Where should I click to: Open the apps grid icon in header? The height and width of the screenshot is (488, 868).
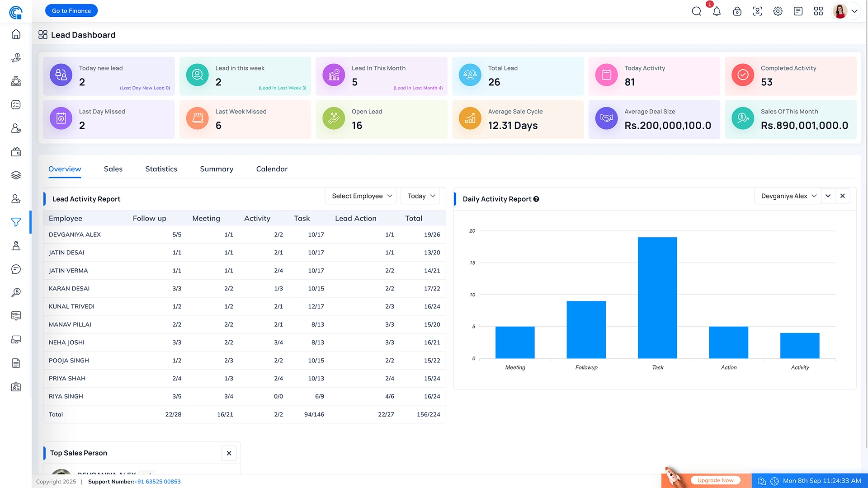pos(818,11)
